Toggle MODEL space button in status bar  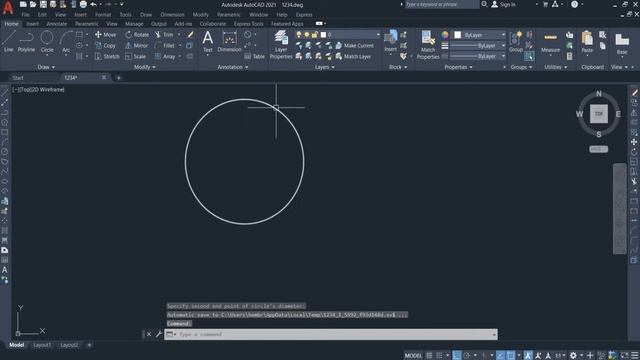[413, 356]
